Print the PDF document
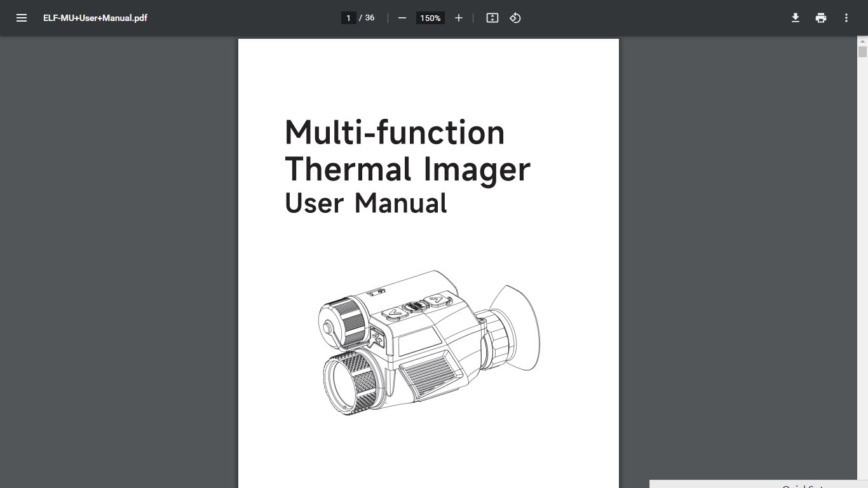The image size is (868, 488). coord(821,18)
